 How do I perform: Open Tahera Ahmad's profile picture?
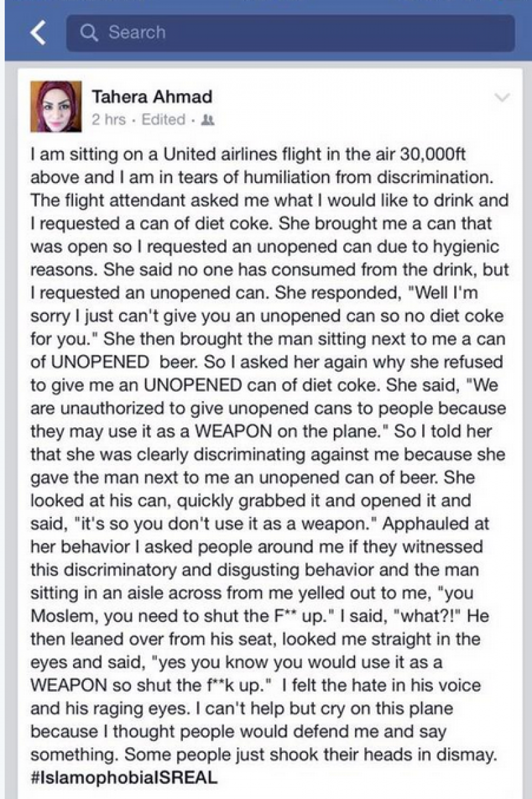pos(56,106)
